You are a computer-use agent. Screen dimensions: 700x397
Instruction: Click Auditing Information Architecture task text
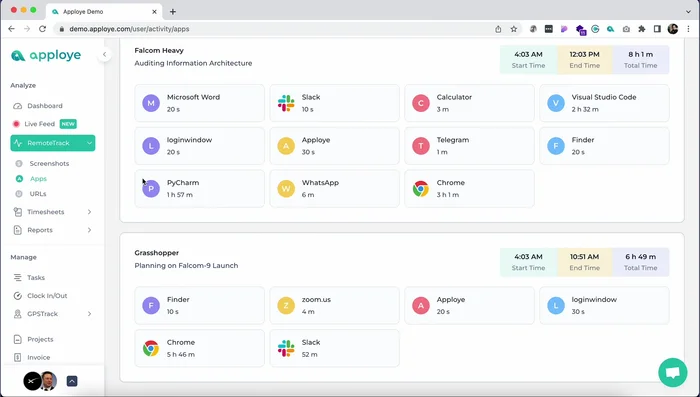click(x=193, y=63)
